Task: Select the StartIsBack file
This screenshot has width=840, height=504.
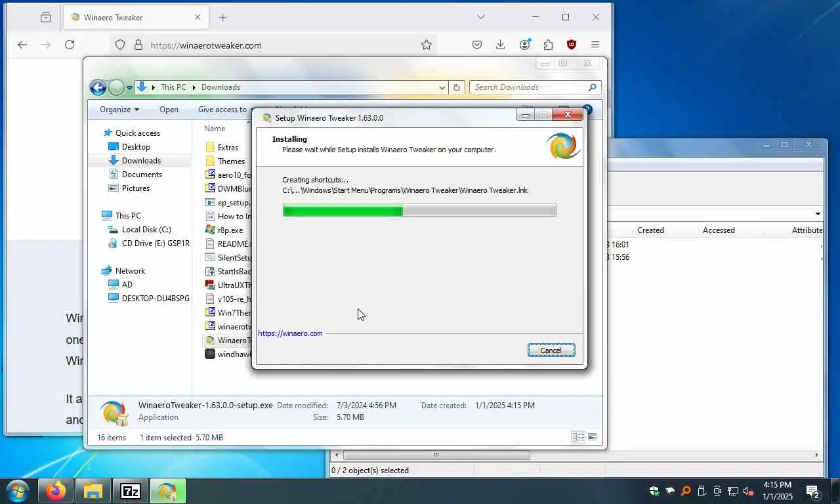Action: tap(234, 272)
